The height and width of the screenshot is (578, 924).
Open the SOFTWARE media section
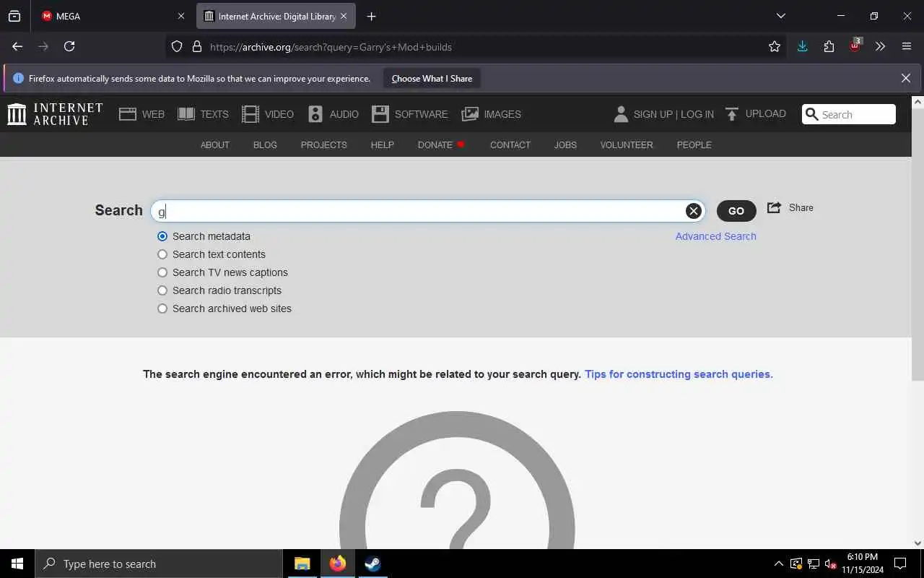(x=410, y=114)
